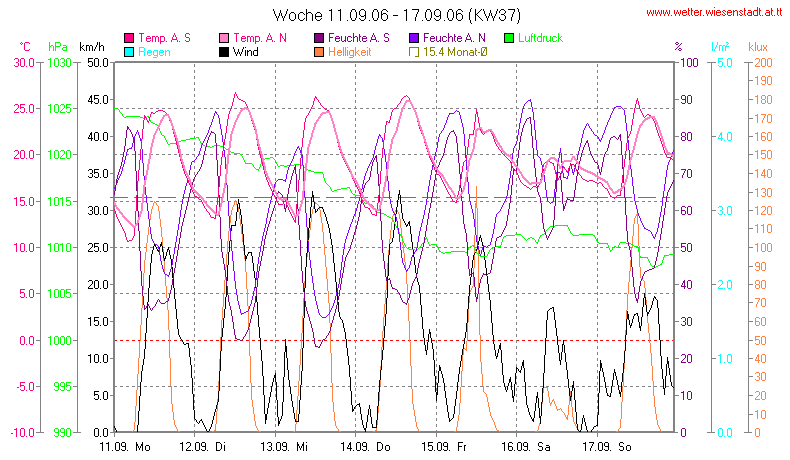Select the Helligkeit legend label

pyautogui.click(x=350, y=52)
